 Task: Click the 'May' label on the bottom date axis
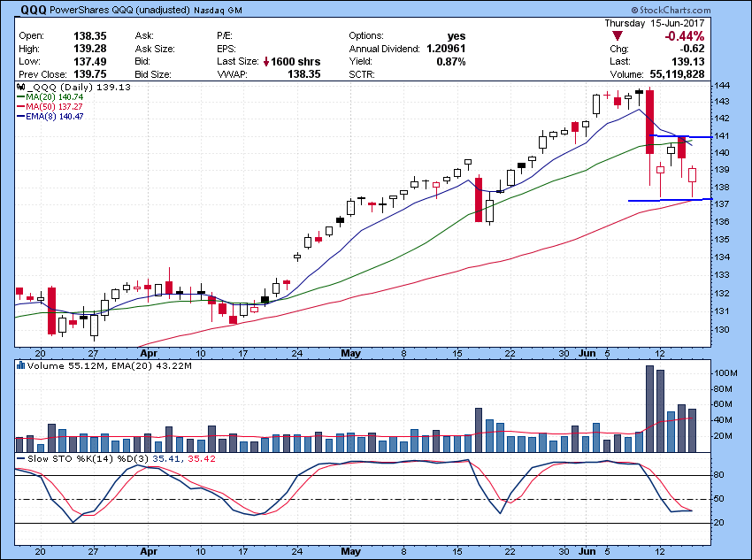pos(351,551)
